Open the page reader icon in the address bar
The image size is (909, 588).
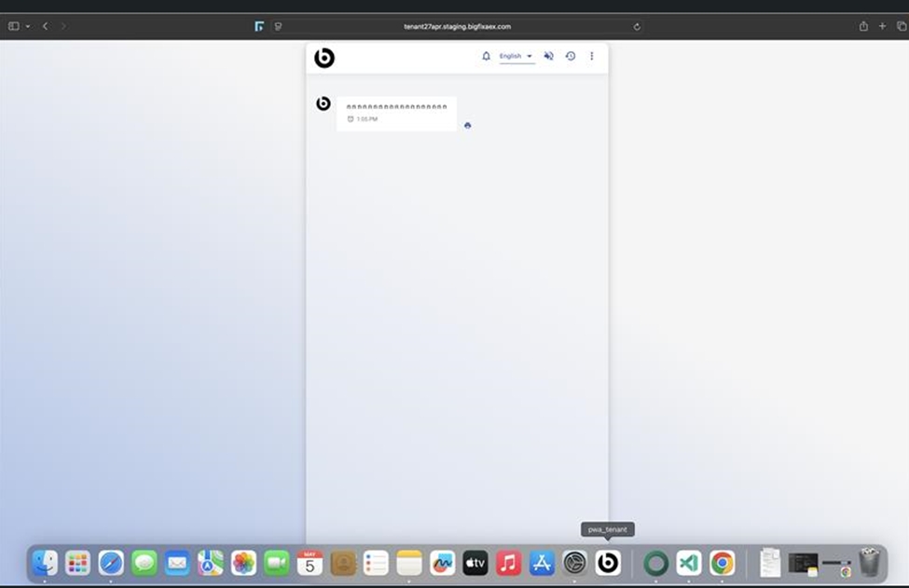coord(278,26)
